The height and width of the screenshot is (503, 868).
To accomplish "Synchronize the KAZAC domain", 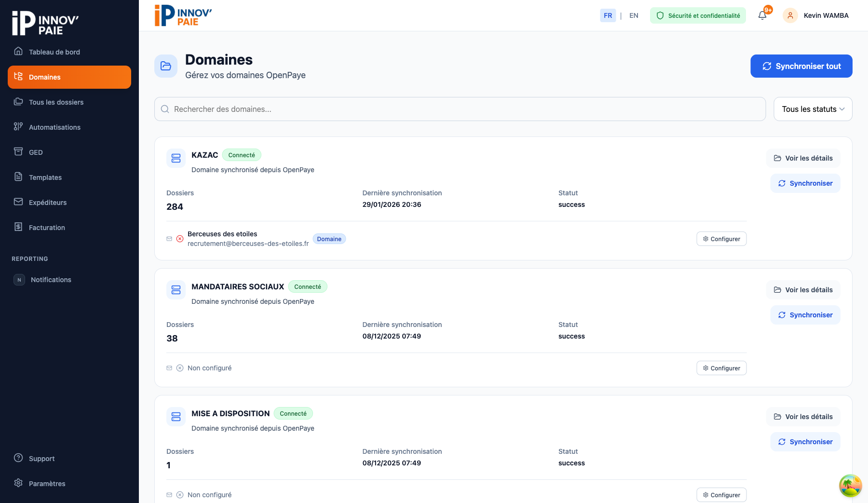I will 805,183.
